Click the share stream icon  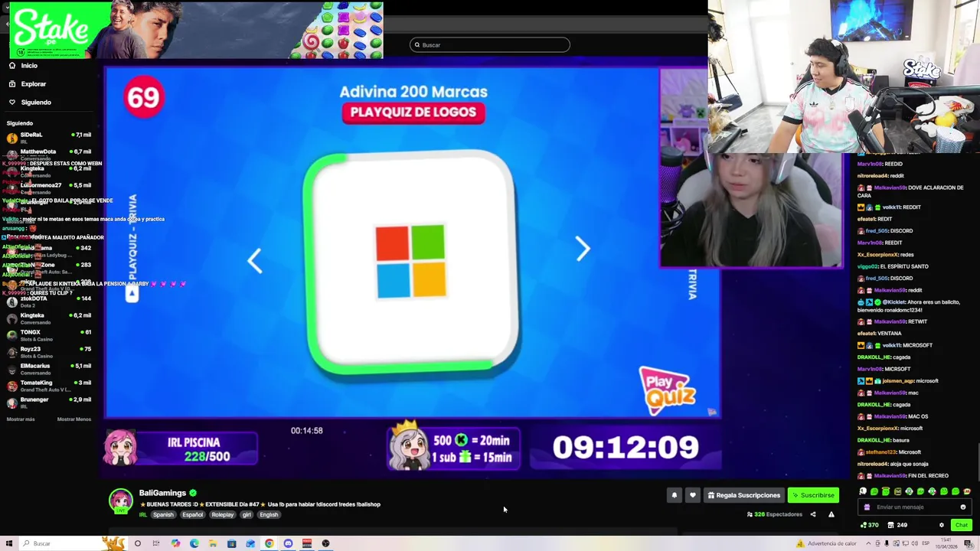813,515
